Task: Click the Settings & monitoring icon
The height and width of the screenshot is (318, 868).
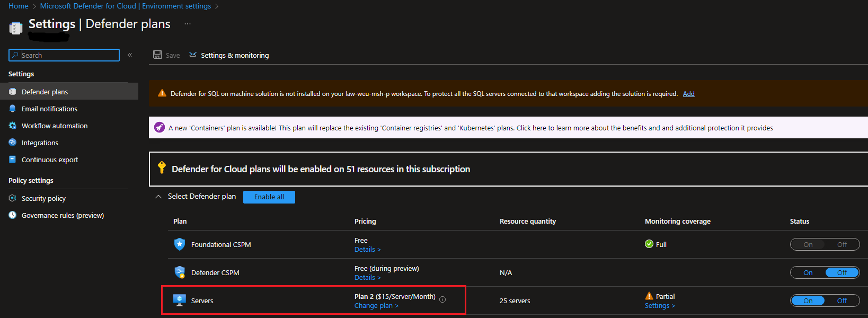Action: [x=193, y=55]
